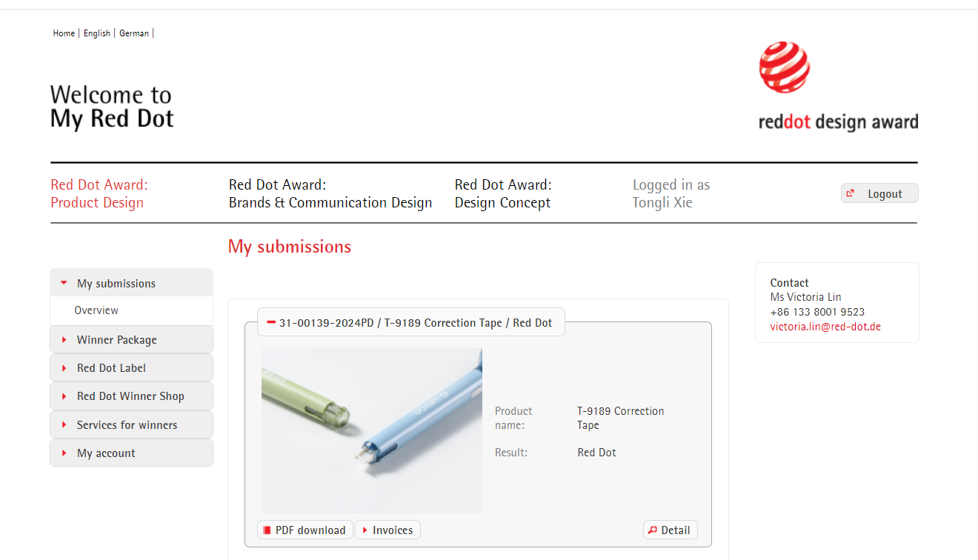Open the Overview submenu item

[96, 310]
